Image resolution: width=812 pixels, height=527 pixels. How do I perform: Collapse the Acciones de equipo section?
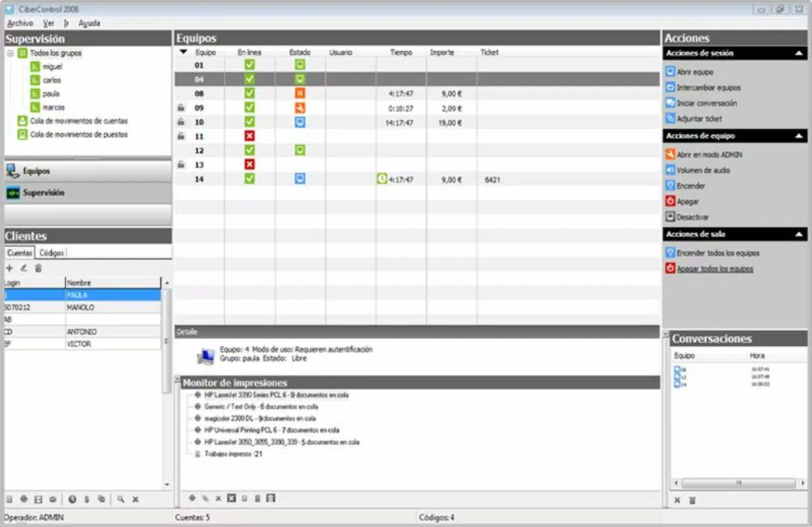[799, 136]
